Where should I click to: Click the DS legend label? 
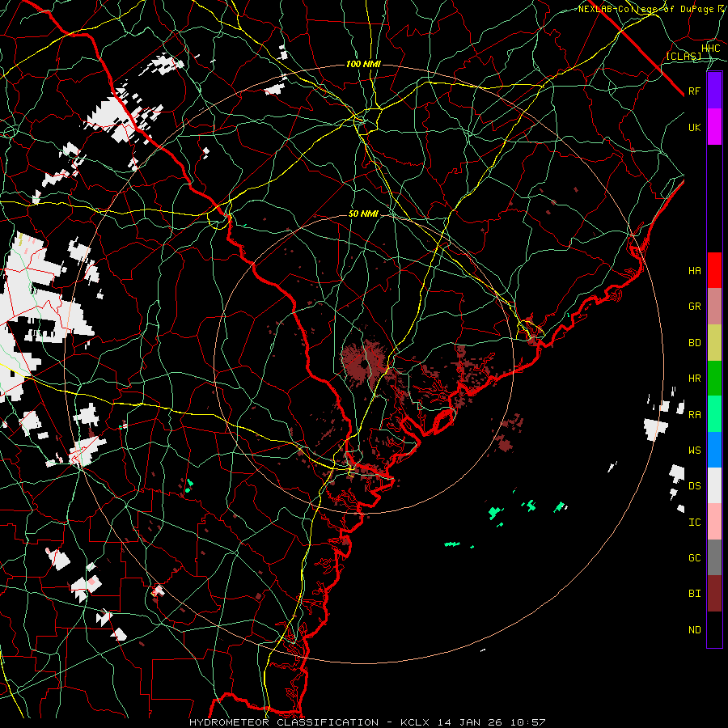tap(694, 486)
